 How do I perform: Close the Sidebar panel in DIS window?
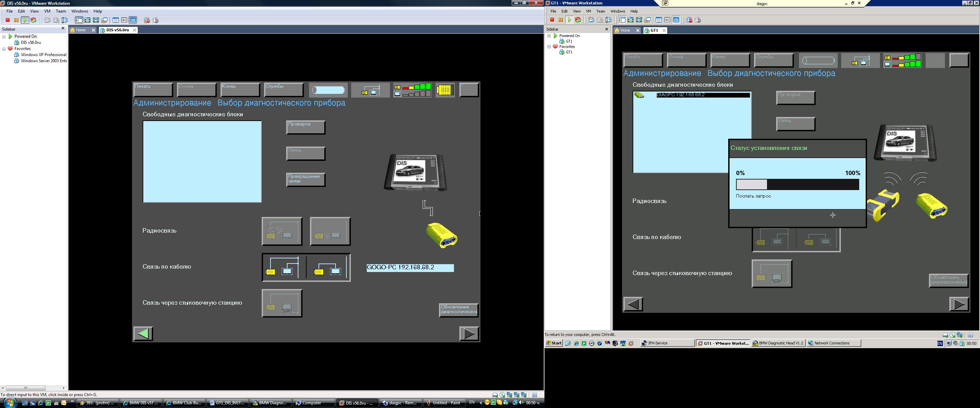click(63, 29)
